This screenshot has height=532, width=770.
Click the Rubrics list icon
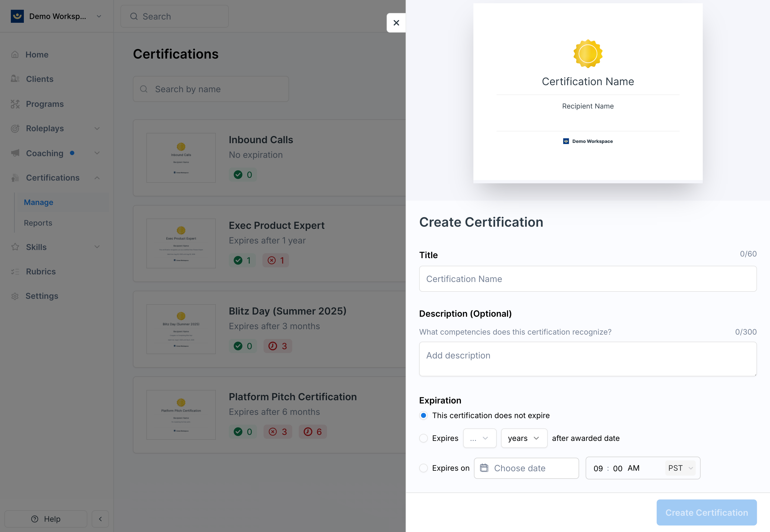[15, 272]
